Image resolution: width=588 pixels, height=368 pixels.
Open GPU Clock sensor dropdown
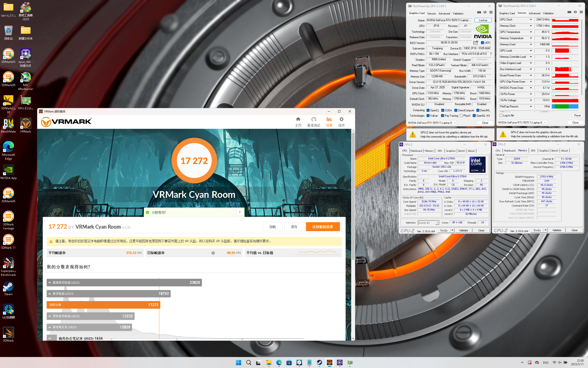pos(531,20)
